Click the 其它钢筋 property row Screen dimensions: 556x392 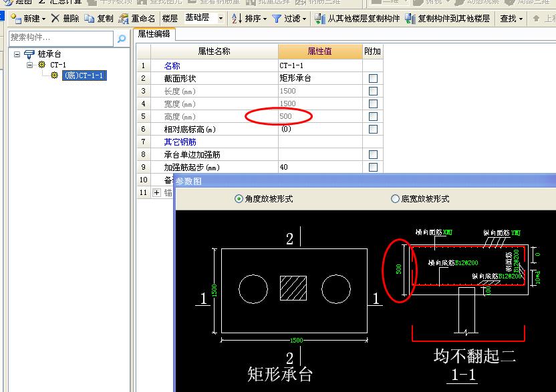(260, 142)
